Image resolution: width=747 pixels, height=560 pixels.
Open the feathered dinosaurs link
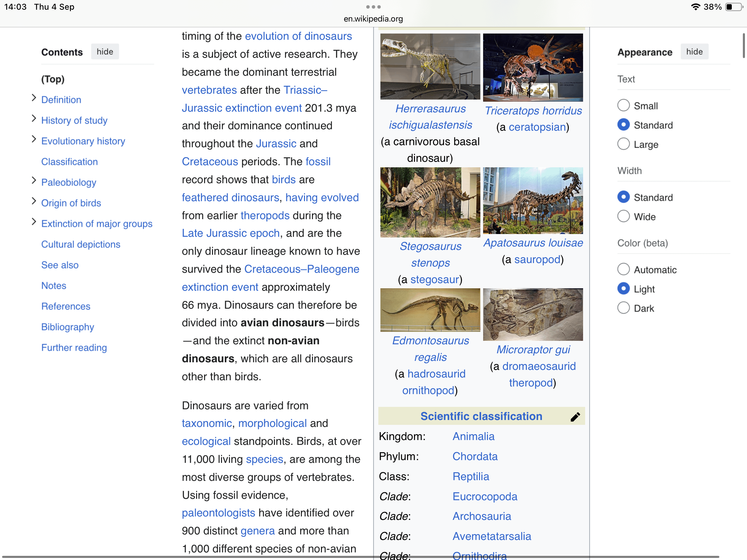click(230, 197)
